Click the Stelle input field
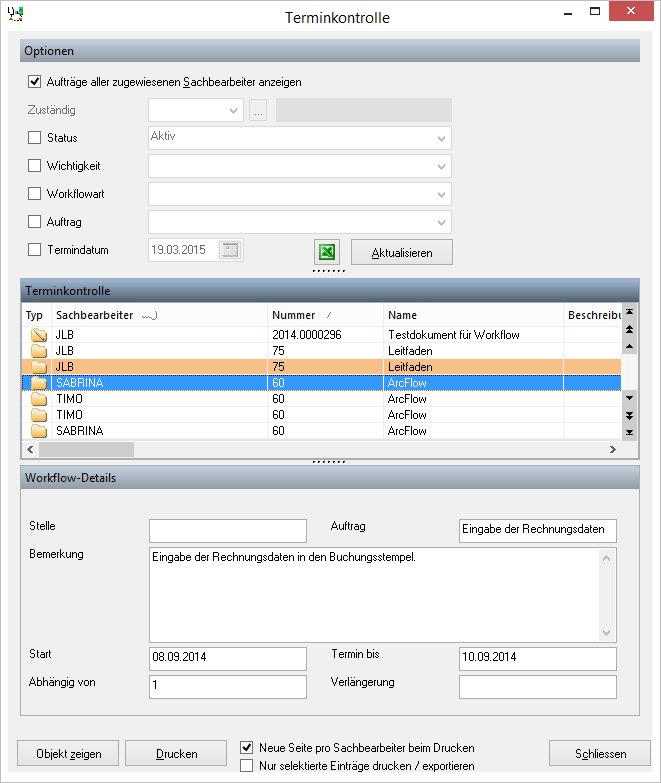 [x=228, y=530]
